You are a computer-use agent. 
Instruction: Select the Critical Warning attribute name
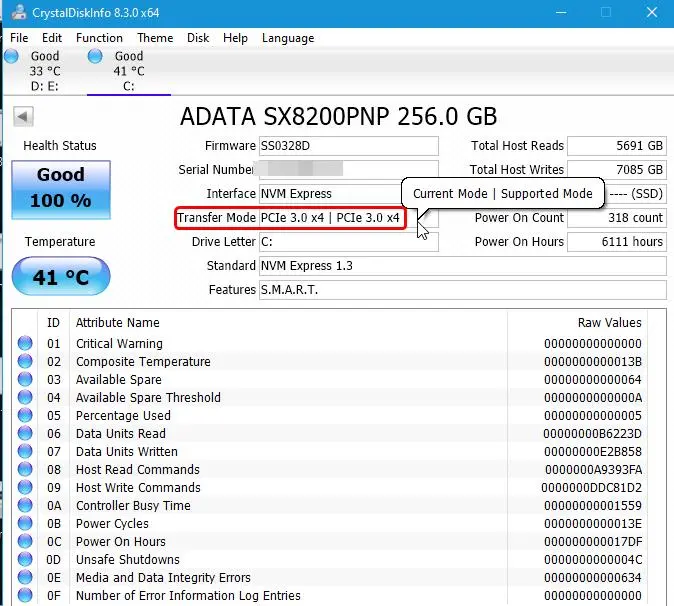(119, 343)
